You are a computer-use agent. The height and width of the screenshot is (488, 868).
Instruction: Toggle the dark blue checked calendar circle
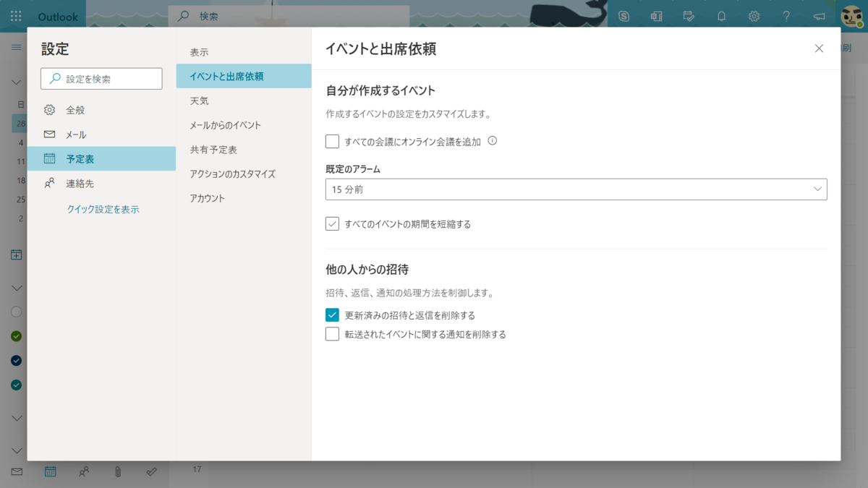click(x=16, y=361)
